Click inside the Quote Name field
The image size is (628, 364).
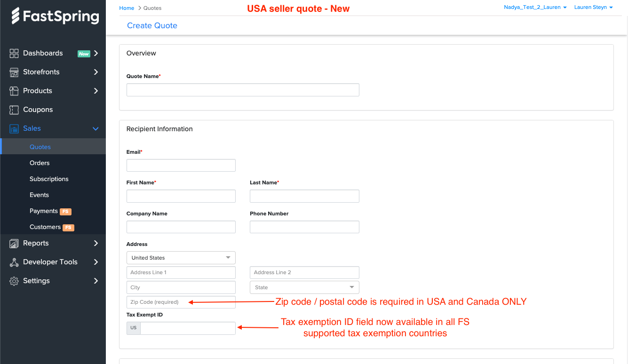[242, 90]
